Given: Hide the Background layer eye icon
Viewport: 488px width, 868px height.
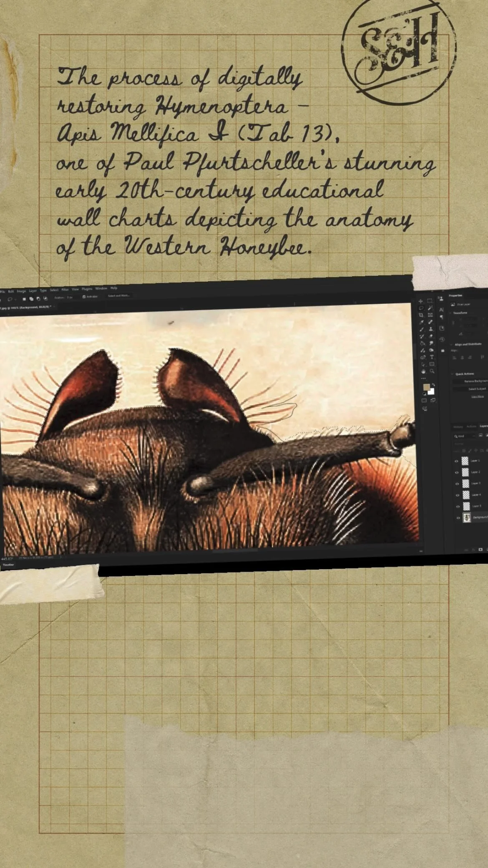Looking at the screenshot, I should tap(458, 518).
